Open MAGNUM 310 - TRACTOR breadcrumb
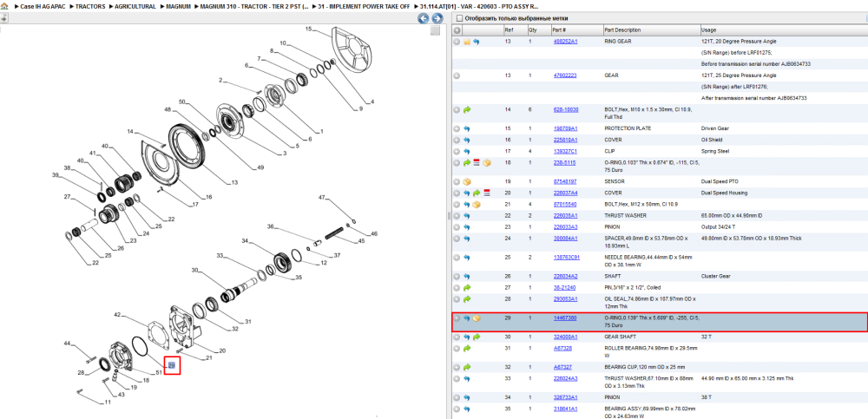Viewport: 868px width, 419px height. [253, 6]
